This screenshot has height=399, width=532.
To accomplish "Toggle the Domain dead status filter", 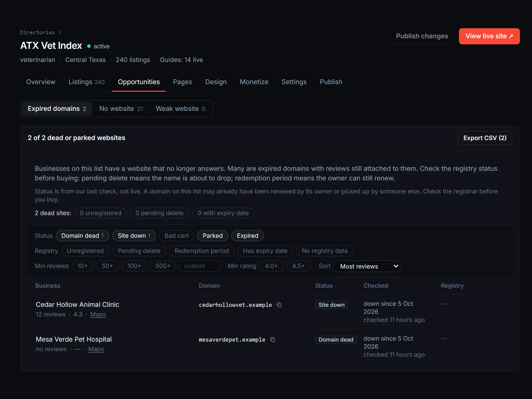I will pos(82,236).
